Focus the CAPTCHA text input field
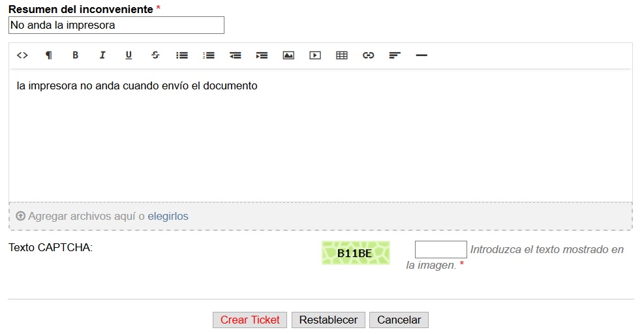 click(x=440, y=250)
